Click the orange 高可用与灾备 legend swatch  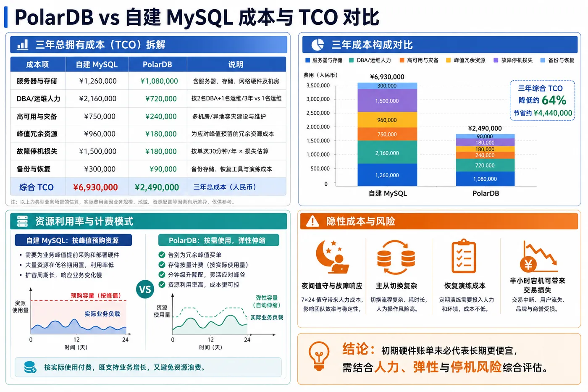[402, 60]
